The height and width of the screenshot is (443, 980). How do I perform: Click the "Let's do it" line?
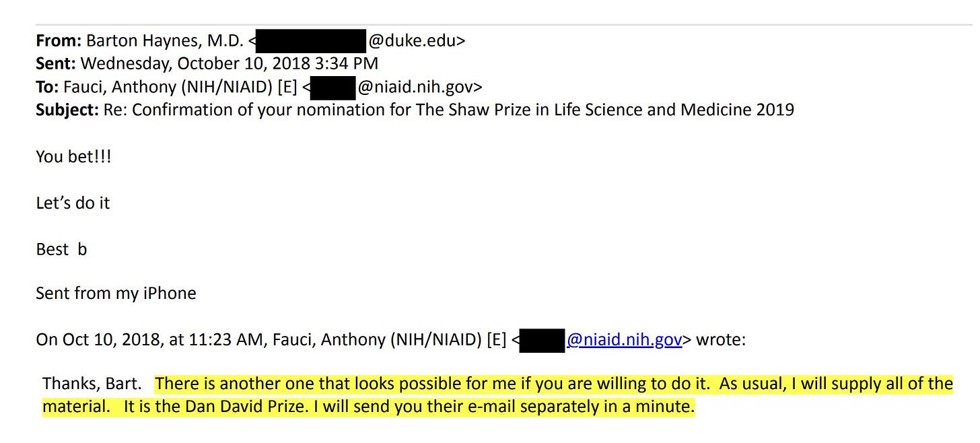tap(73, 203)
